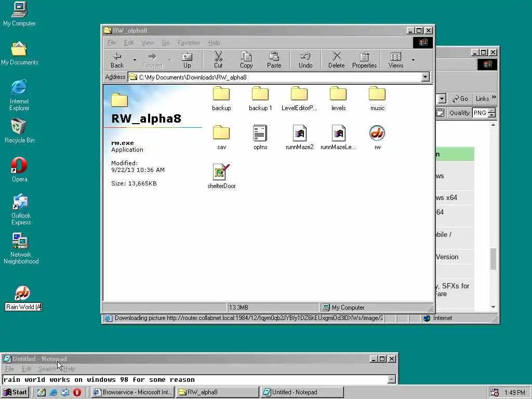The image size is (532, 399).
Task: Delete the selected file
Action: (x=336, y=60)
